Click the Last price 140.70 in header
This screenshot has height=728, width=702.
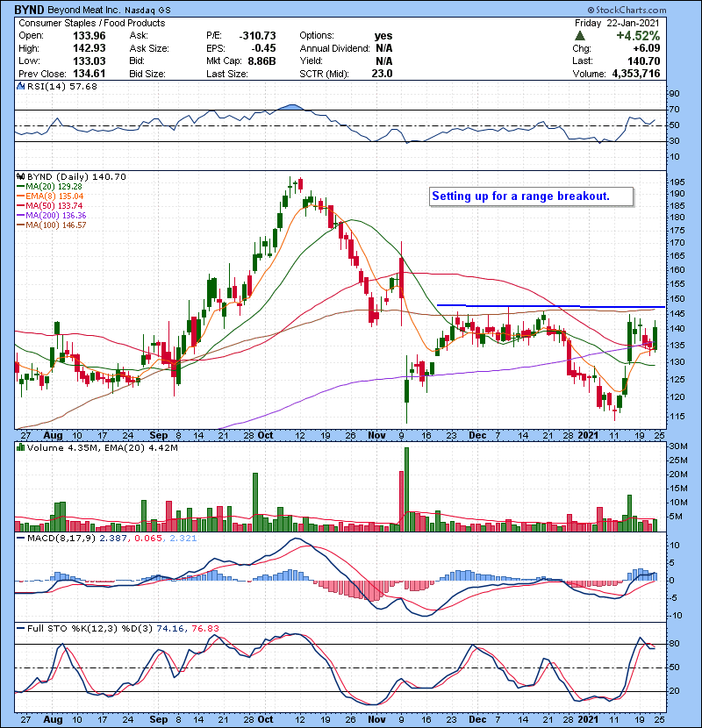(643, 61)
